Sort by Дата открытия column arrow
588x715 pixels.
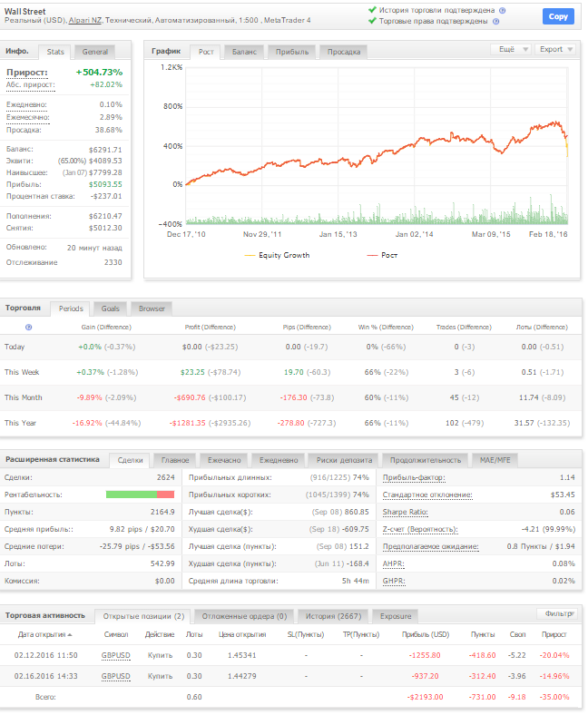click(x=70, y=635)
